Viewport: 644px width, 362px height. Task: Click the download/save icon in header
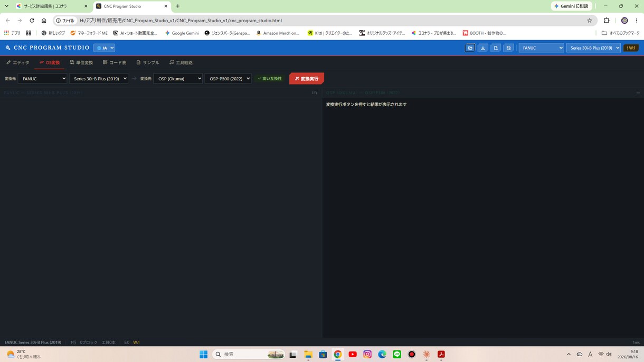click(x=482, y=48)
